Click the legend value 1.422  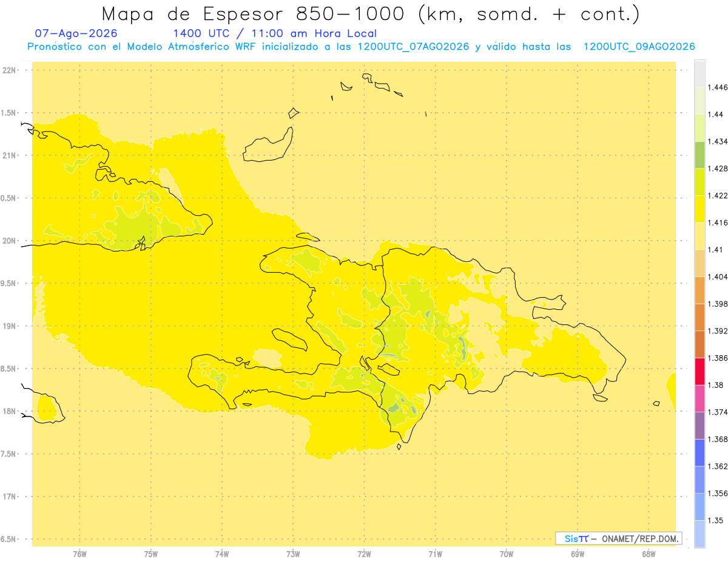(718, 196)
